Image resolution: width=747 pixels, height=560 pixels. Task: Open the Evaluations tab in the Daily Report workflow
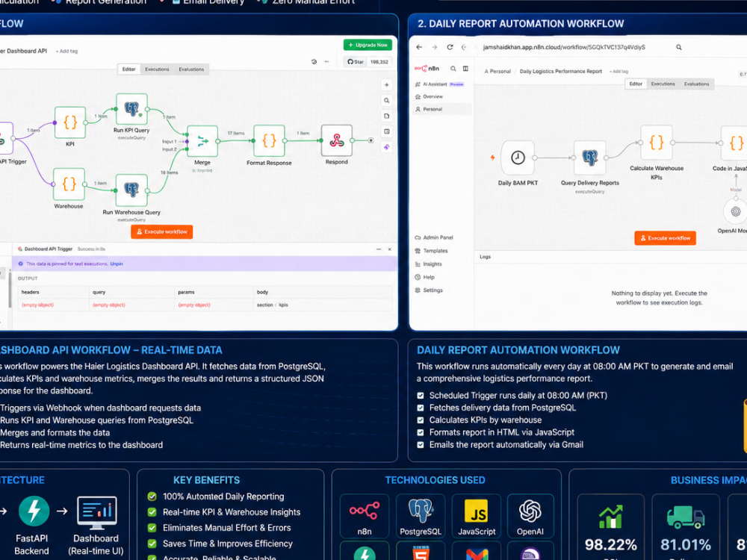point(696,84)
